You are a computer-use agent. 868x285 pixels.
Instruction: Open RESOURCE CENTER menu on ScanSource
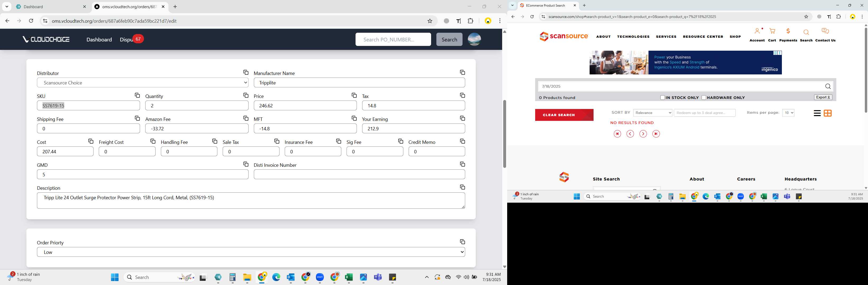click(703, 37)
